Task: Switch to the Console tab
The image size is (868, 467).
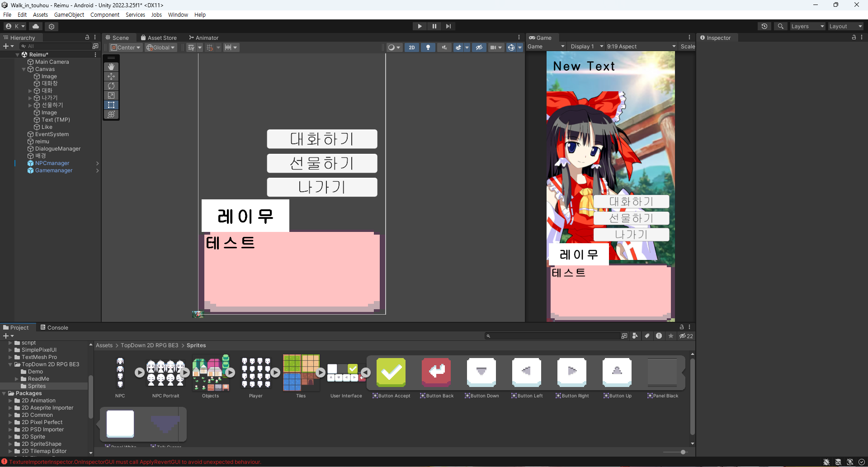Action: click(x=54, y=327)
